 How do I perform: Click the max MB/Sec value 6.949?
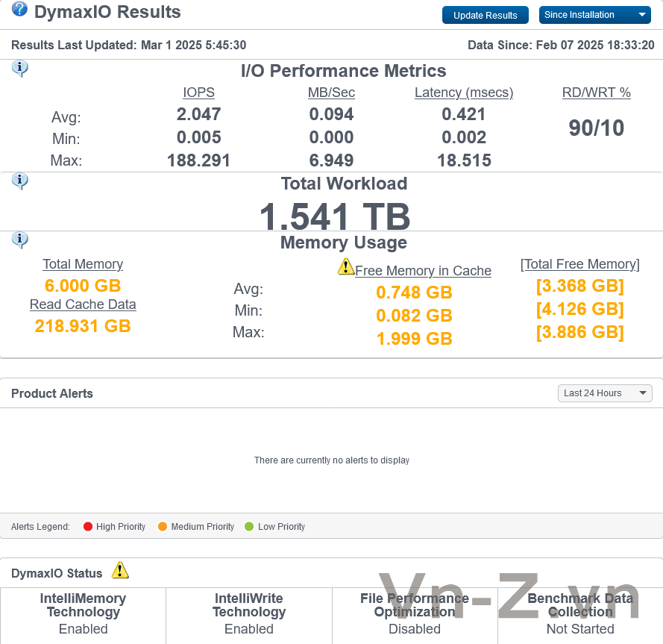pyautogui.click(x=331, y=160)
